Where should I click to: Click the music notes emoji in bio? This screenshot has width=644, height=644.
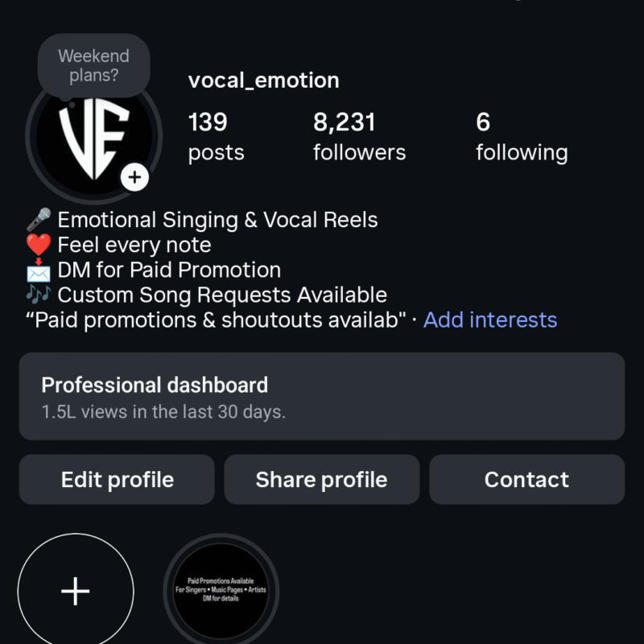pyautogui.click(x=39, y=295)
